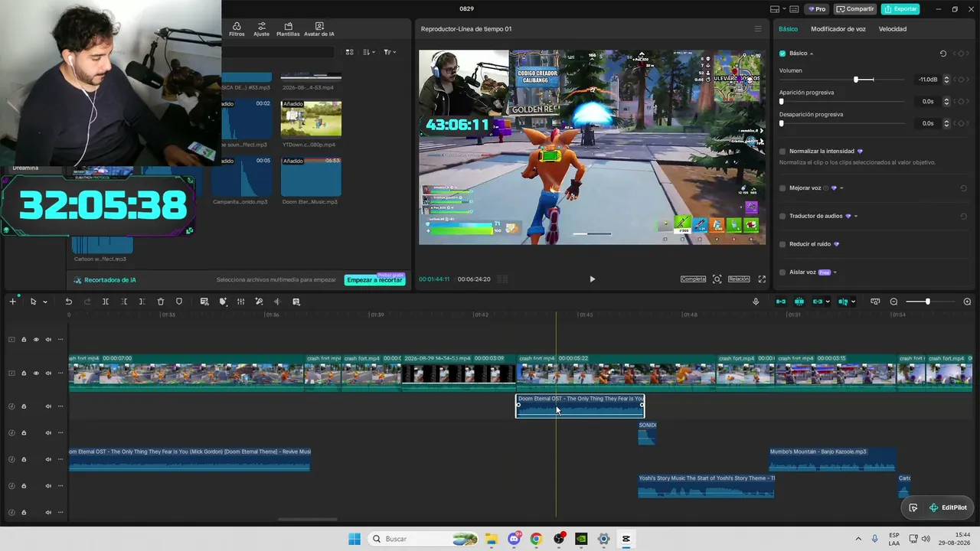
Task: Open the shortcuts keyboard icon in title bar
Action: (793, 9)
